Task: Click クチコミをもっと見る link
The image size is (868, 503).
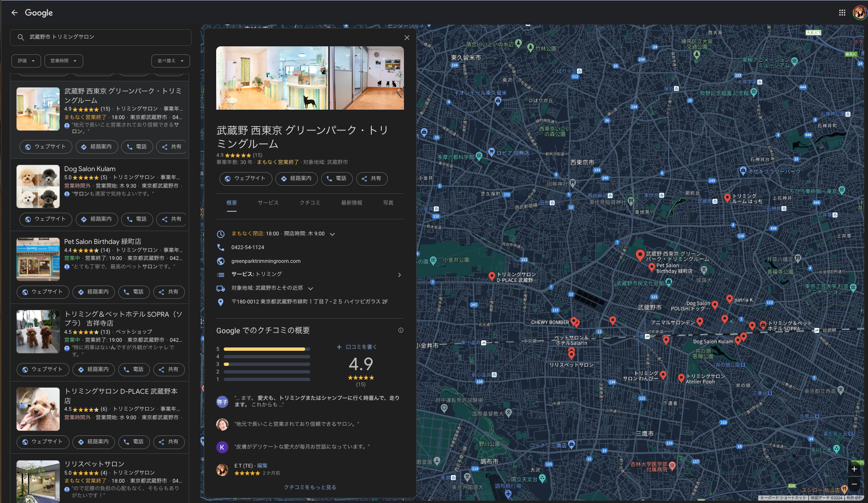Action: pos(310,487)
